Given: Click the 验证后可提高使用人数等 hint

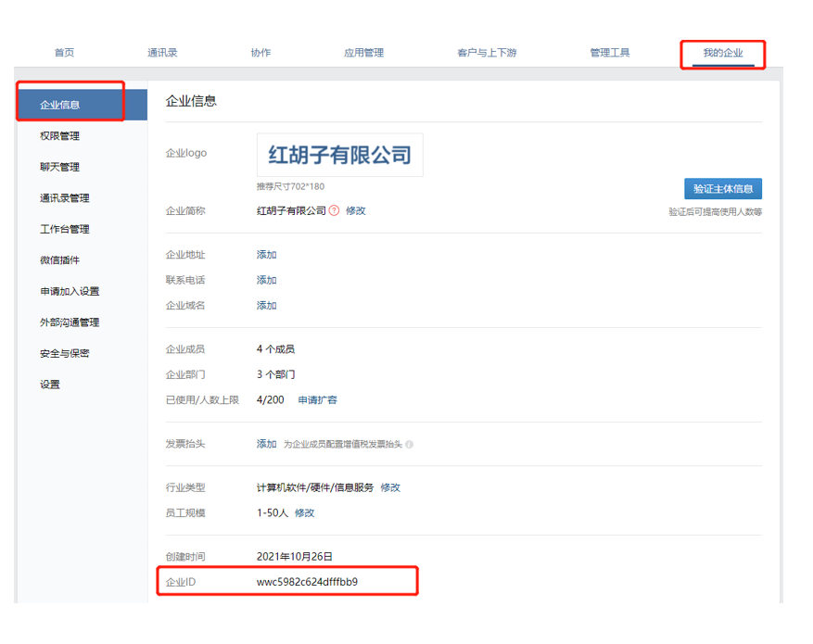Looking at the screenshot, I should coord(715,212).
